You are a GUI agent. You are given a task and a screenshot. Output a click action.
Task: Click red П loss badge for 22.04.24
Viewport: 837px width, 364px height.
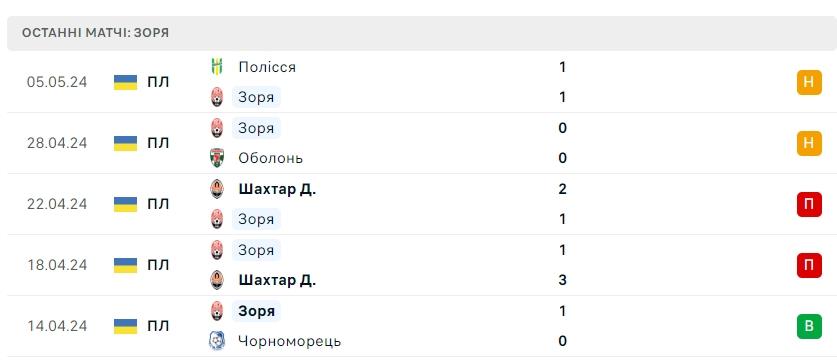click(809, 204)
